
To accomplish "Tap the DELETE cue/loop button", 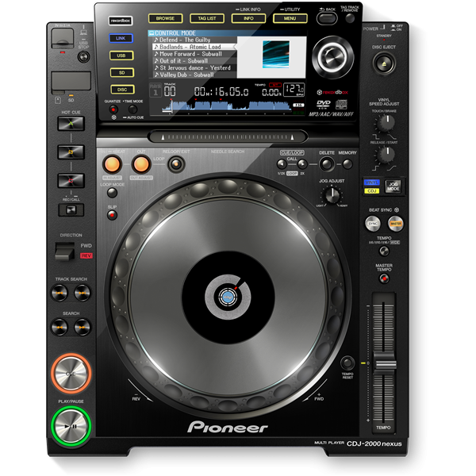I will [327, 164].
